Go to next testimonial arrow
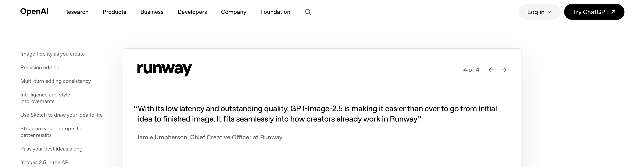The image size is (644, 167). [504, 70]
